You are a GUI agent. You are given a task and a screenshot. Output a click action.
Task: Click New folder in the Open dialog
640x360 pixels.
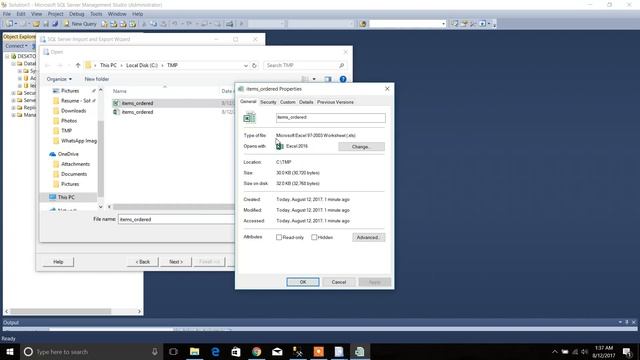coord(97,79)
